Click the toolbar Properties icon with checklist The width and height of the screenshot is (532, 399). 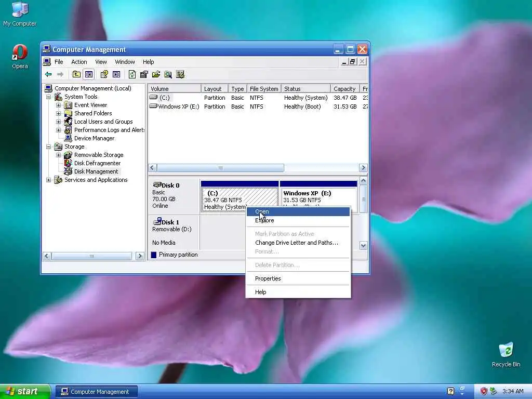[144, 74]
